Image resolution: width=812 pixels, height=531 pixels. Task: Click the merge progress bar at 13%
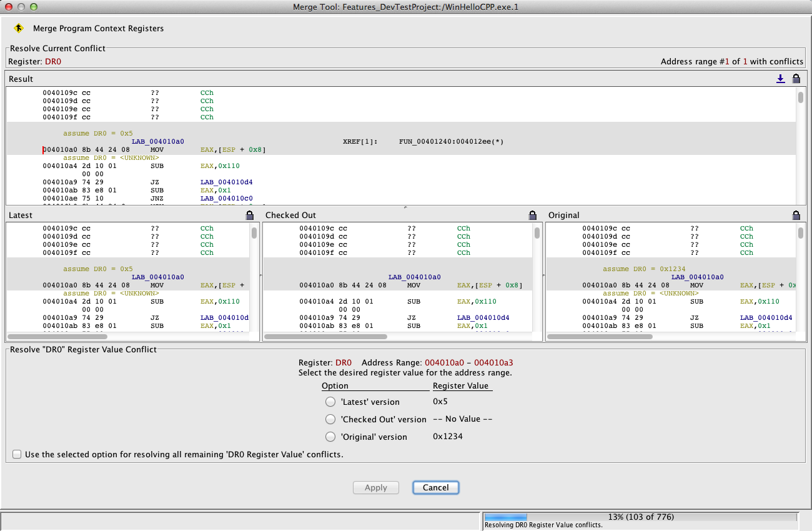[x=640, y=517]
